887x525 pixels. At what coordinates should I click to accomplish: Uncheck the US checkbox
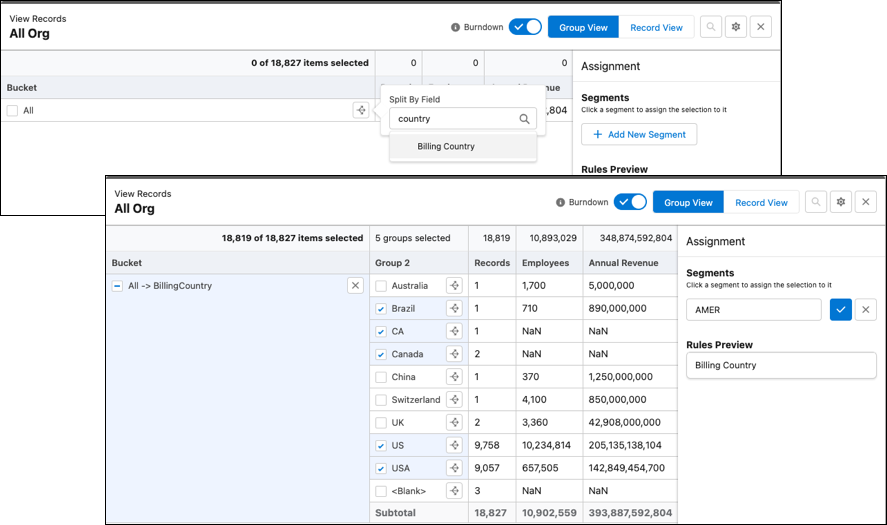(x=381, y=446)
